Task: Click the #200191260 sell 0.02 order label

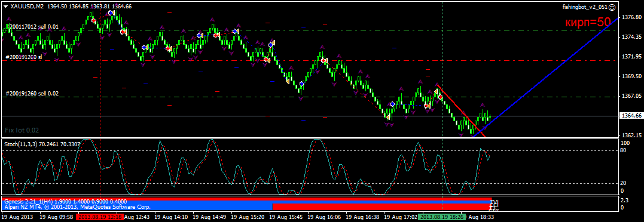Action: (x=32, y=93)
